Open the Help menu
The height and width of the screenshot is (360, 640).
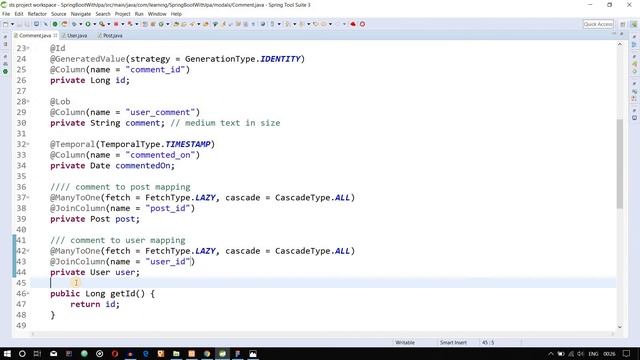click(176, 14)
